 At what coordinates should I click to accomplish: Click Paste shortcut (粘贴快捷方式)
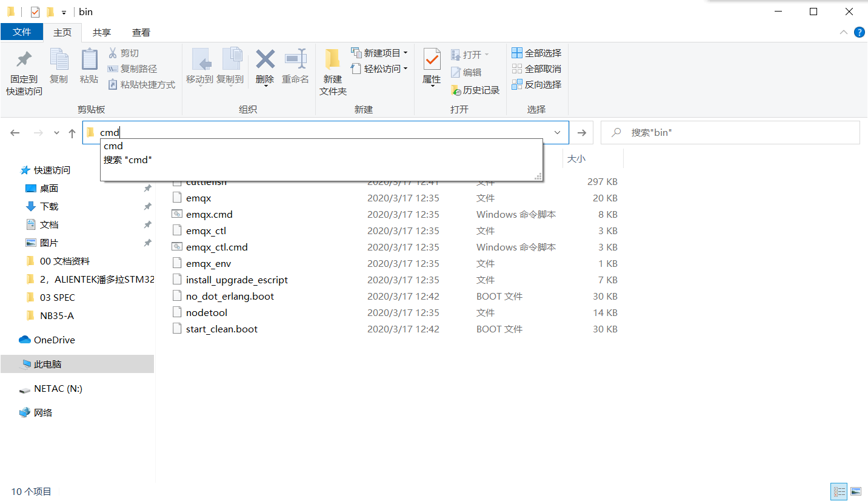click(141, 85)
